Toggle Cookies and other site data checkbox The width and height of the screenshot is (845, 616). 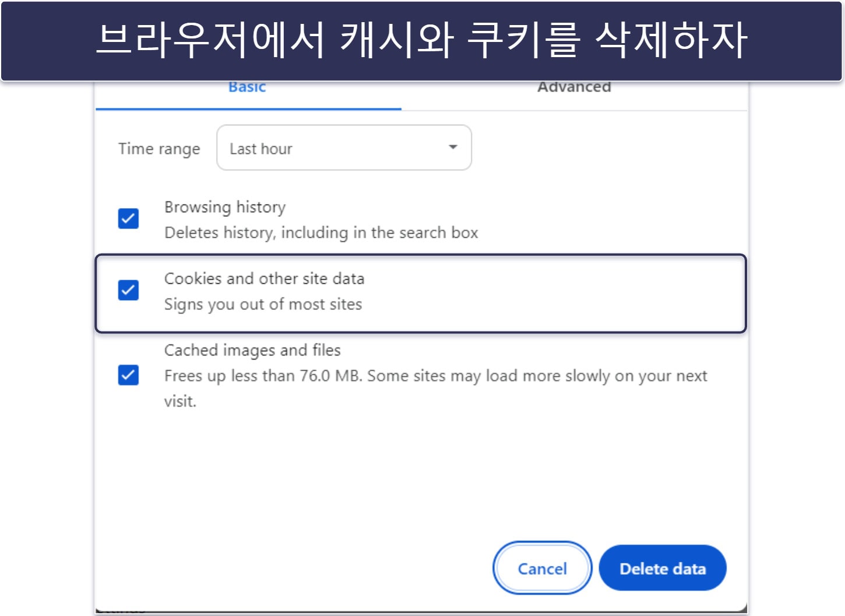pyautogui.click(x=128, y=290)
